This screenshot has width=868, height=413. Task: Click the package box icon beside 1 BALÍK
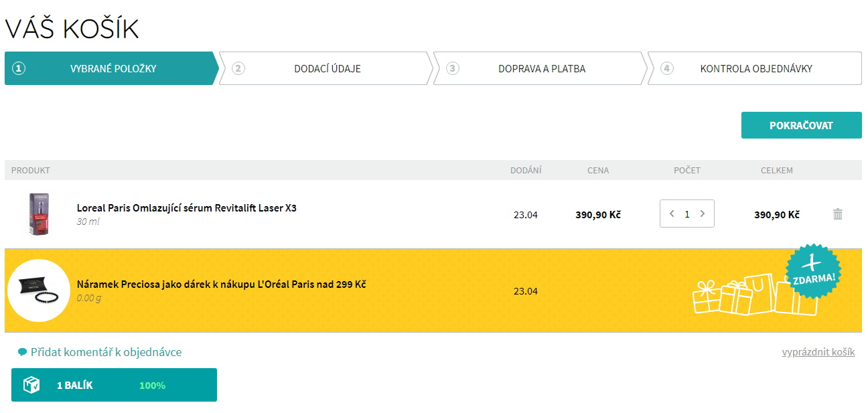tap(31, 385)
